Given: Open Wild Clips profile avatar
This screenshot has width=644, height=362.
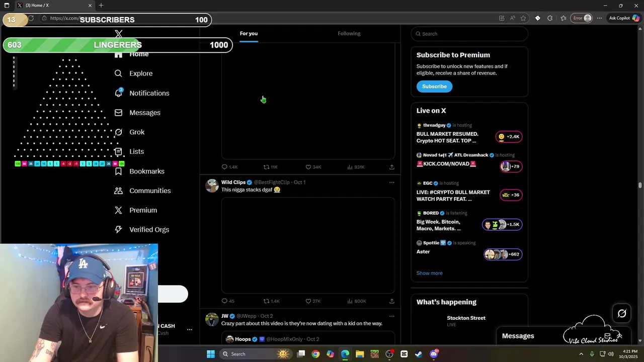Looking at the screenshot, I should point(212,186).
